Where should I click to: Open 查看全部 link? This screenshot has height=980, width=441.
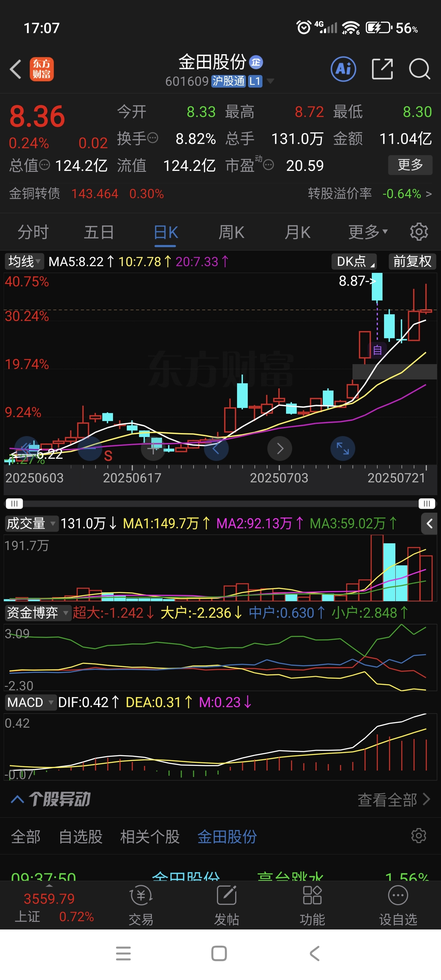(x=394, y=800)
